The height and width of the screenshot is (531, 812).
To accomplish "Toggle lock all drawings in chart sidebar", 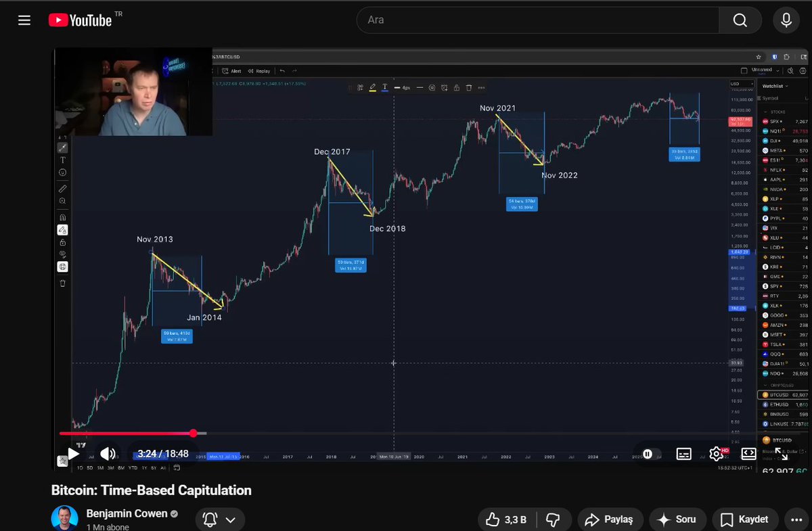I will (62, 242).
